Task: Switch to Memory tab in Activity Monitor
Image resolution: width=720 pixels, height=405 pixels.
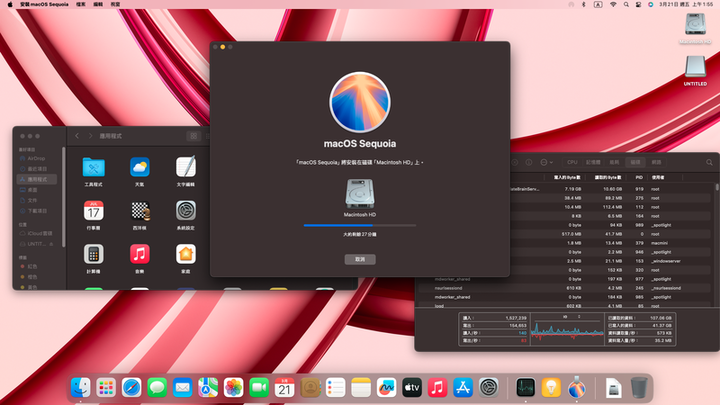Action: [593, 162]
